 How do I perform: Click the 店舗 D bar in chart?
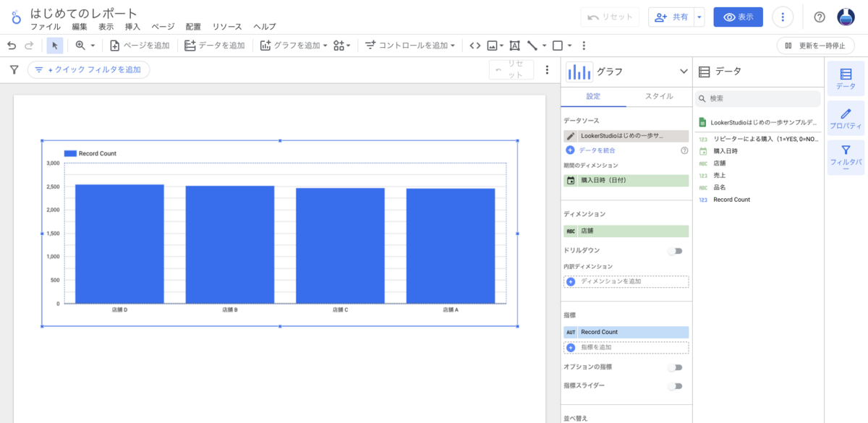tap(119, 244)
